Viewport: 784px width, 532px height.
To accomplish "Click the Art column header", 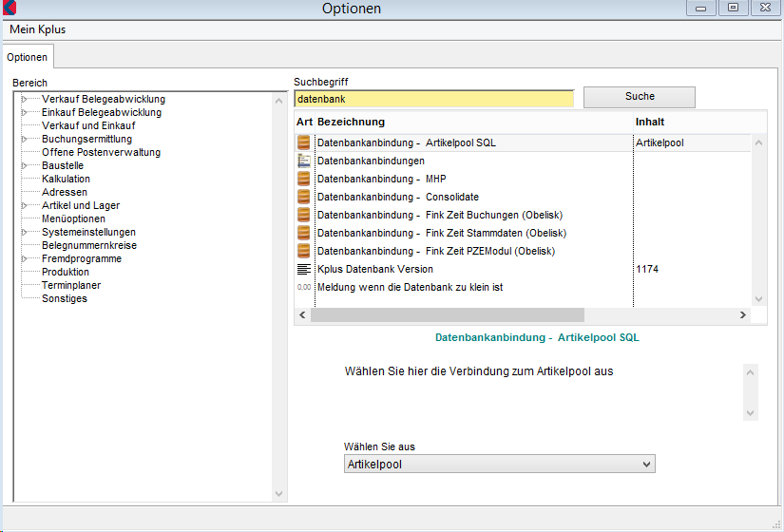I will [304, 122].
